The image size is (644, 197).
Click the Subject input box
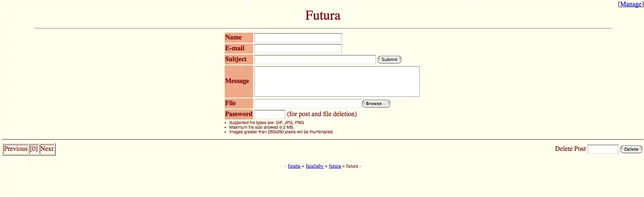(x=315, y=60)
